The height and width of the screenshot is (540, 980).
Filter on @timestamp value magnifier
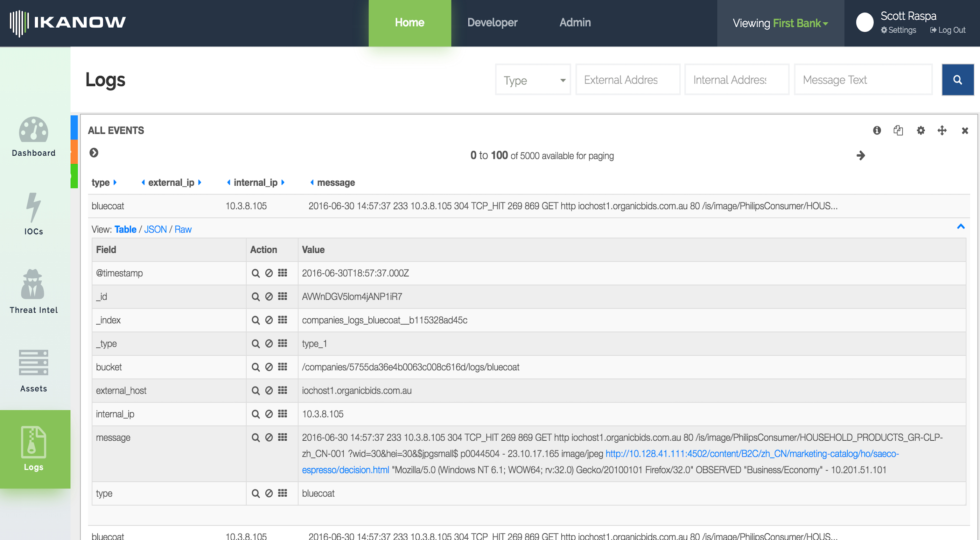[x=255, y=273]
